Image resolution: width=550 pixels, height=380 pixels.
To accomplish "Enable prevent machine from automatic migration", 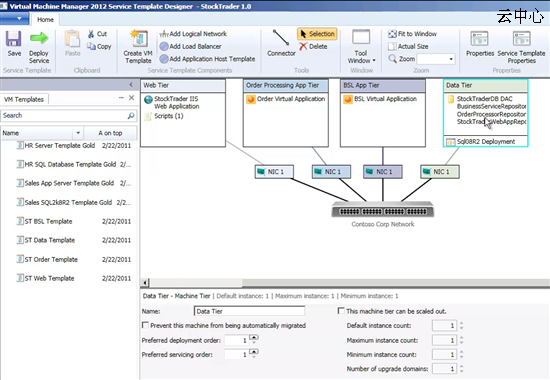I will (x=145, y=325).
